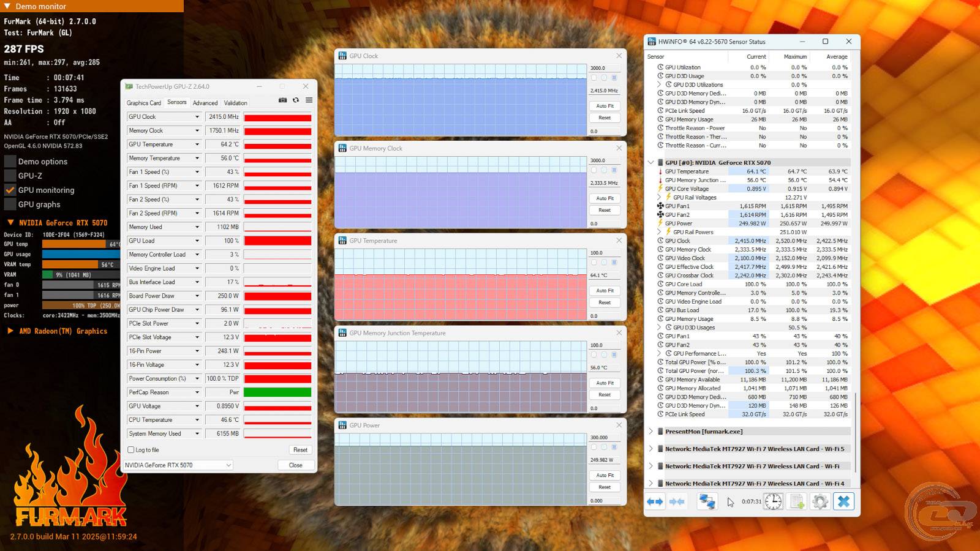The height and width of the screenshot is (551, 980).
Task: Select Sensors tab in GPU-Z
Action: [177, 102]
